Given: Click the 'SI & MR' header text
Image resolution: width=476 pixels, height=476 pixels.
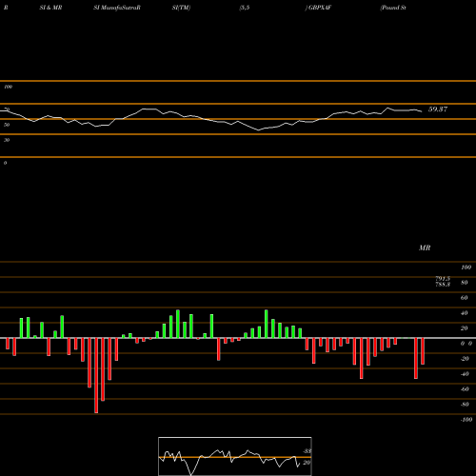Looking at the screenshot, I should point(50,8).
